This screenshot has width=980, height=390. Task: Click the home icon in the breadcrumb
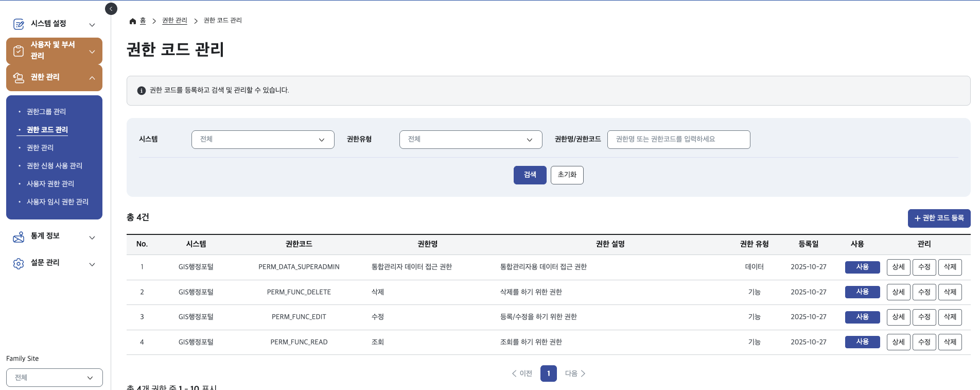(x=133, y=21)
